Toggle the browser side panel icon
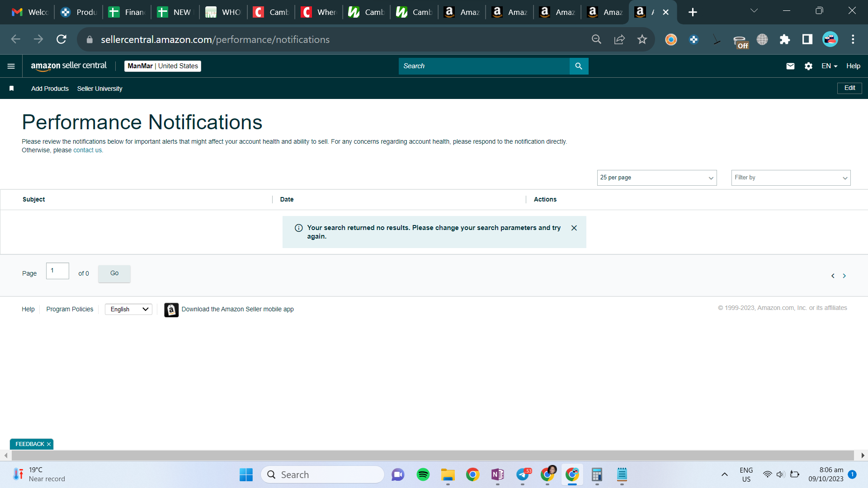The width and height of the screenshot is (868, 488). tap(807, 39)
